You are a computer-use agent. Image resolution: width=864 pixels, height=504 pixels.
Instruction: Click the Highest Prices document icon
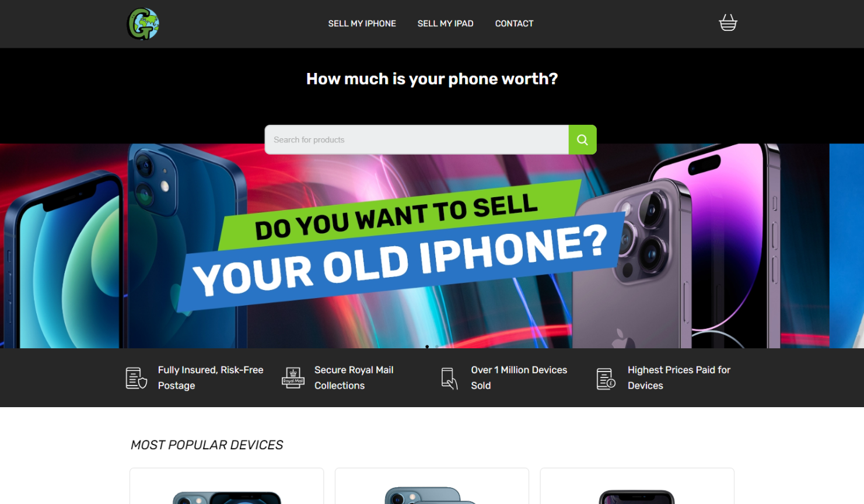(606, 378)
